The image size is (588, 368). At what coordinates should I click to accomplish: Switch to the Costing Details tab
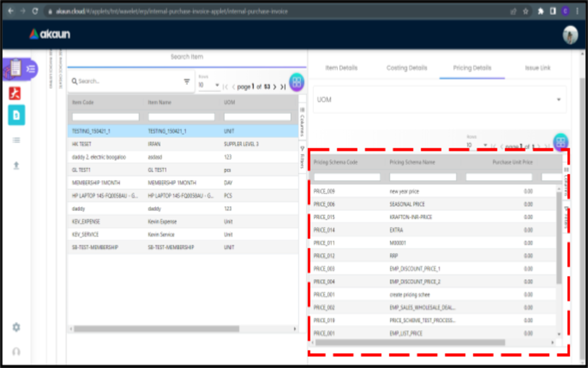tap(407, 68)
